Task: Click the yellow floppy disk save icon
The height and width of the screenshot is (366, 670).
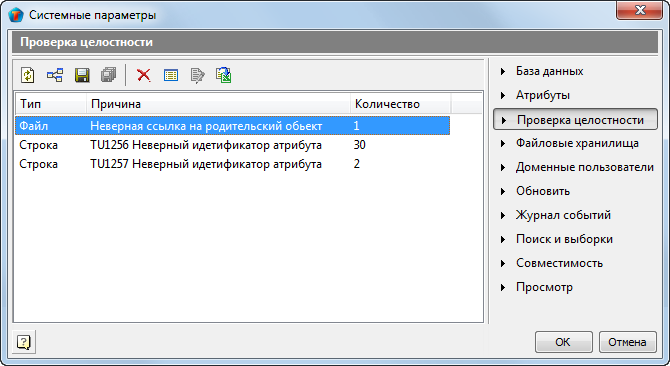Action: tap(82, 76)
